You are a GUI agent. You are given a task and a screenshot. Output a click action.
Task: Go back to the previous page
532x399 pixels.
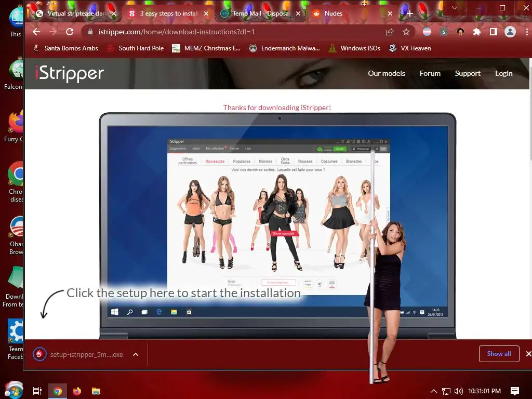36,32
